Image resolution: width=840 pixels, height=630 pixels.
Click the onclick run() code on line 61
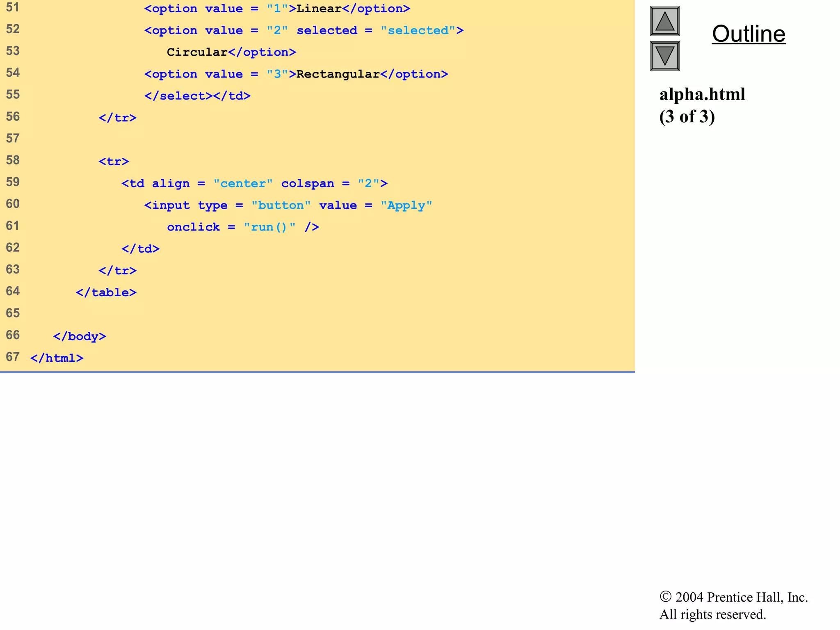pos(243,227)
